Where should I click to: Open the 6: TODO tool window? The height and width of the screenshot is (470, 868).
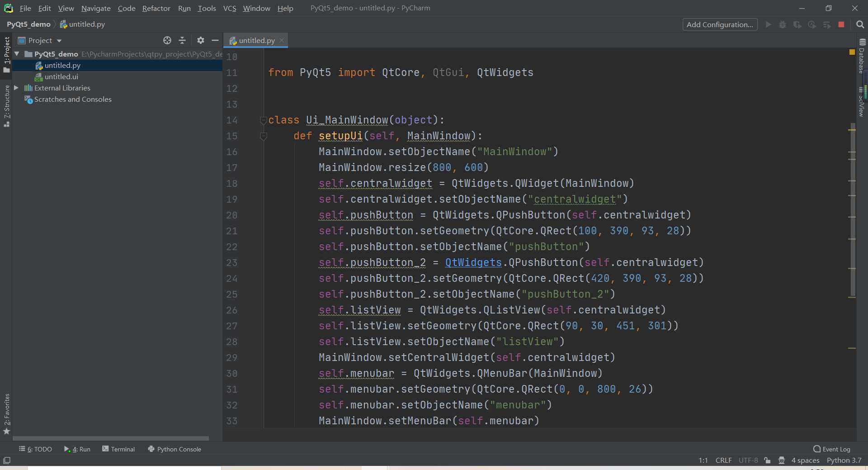(x=35, y=449)
